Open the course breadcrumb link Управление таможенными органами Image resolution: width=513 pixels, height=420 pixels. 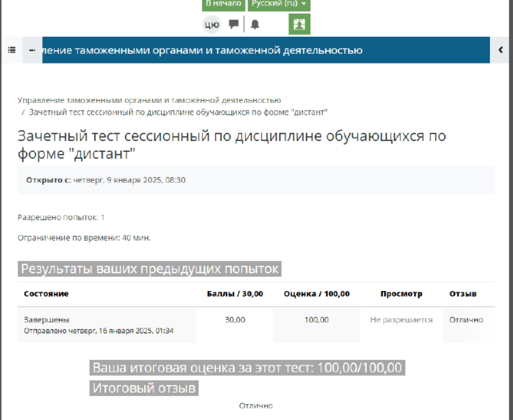[149, 100]
